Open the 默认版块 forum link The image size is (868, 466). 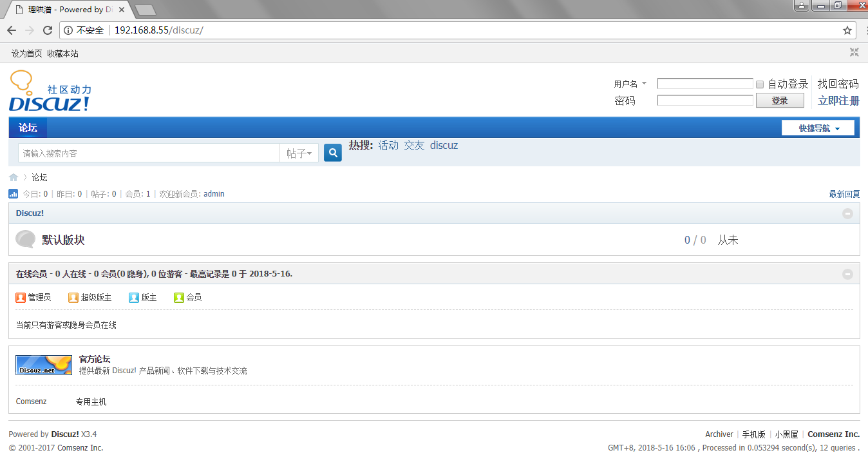pos(63,240)
